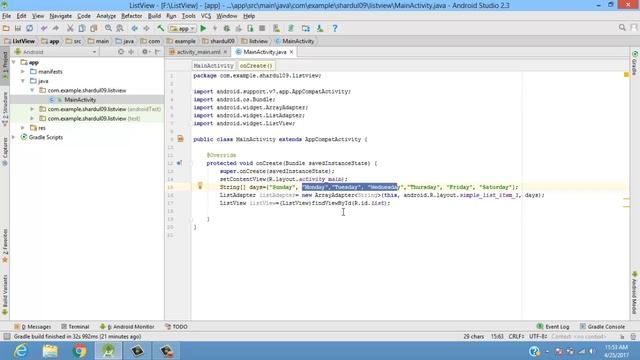640x360 pixels.
Task: Open the Gradle Console panel
Action: pos(602,327)
